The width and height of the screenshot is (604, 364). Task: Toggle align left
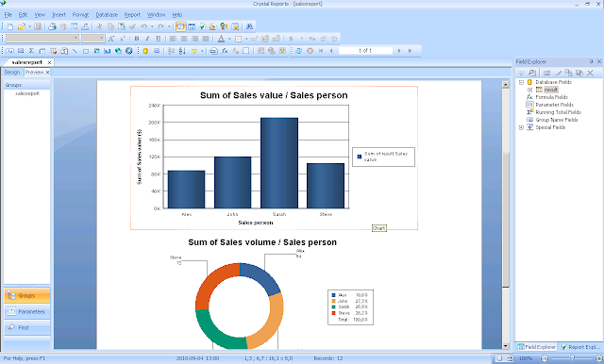tap(173, 39)
